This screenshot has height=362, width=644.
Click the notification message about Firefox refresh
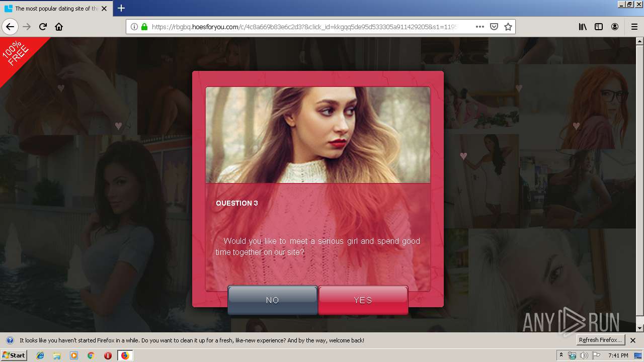click(x=192, y=340)
